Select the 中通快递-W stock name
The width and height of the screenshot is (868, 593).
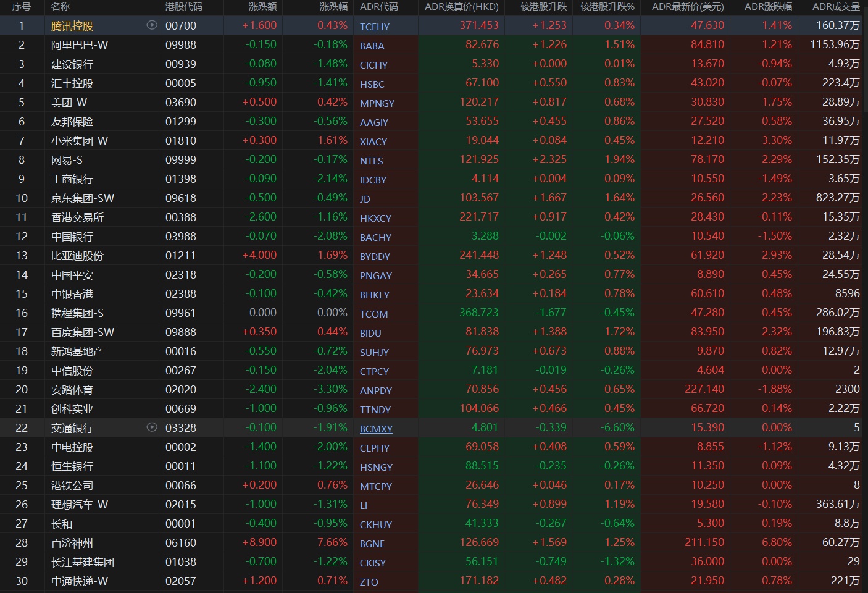(x=80, y=581)
